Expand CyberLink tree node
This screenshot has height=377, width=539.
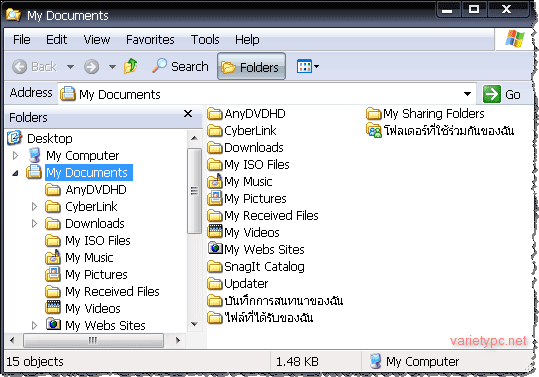click(34, 207)
